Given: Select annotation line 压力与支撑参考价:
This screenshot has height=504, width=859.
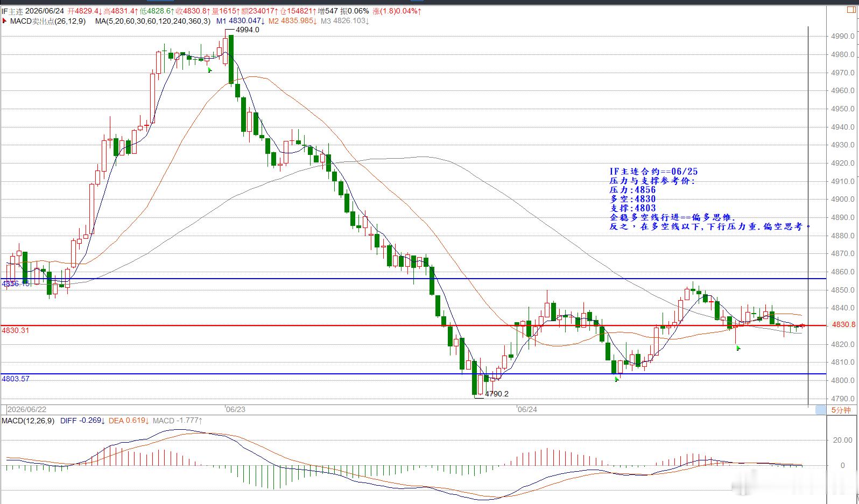Looking at the screenshot, I should [652, 181].
